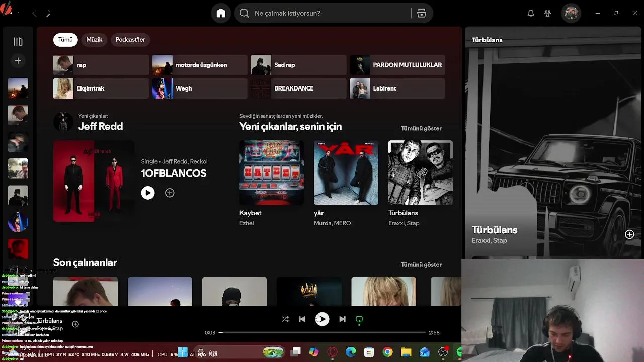644x362 pixels.
Task: Open Türbülans title in Now Playing panel
Action: tap(495, 230)
